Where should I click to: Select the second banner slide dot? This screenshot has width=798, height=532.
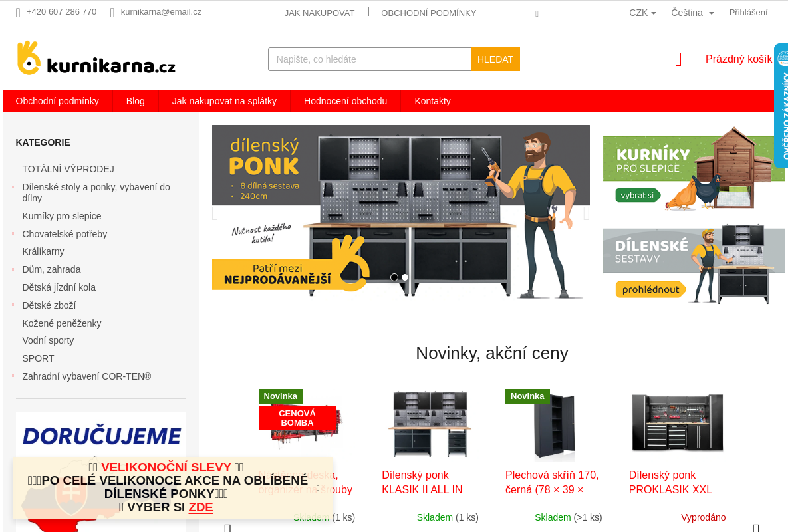[x=405, y=277]
